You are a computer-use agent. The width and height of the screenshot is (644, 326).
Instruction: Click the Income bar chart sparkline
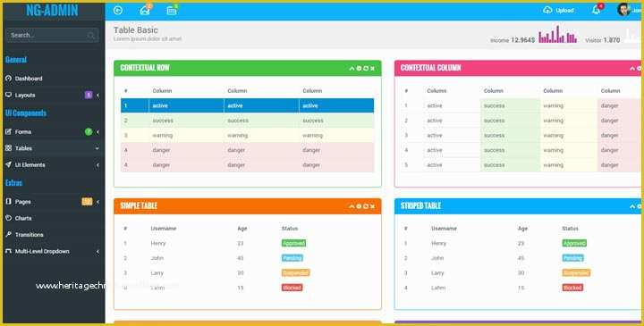(558, 35)
